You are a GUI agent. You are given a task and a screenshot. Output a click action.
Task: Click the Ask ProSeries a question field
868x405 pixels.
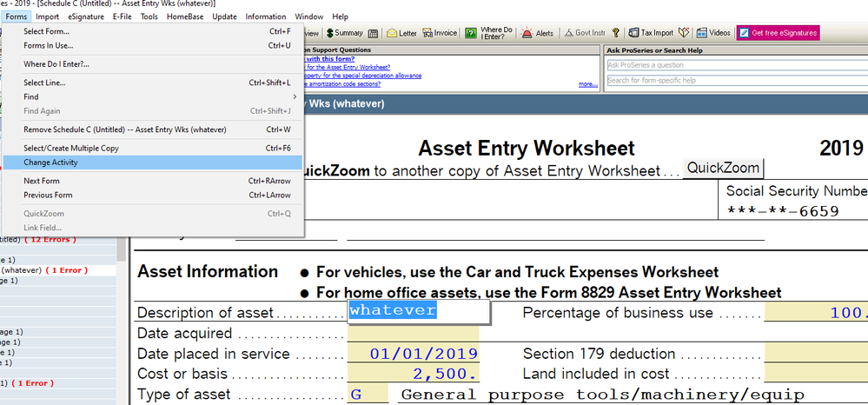pos(735,65)
